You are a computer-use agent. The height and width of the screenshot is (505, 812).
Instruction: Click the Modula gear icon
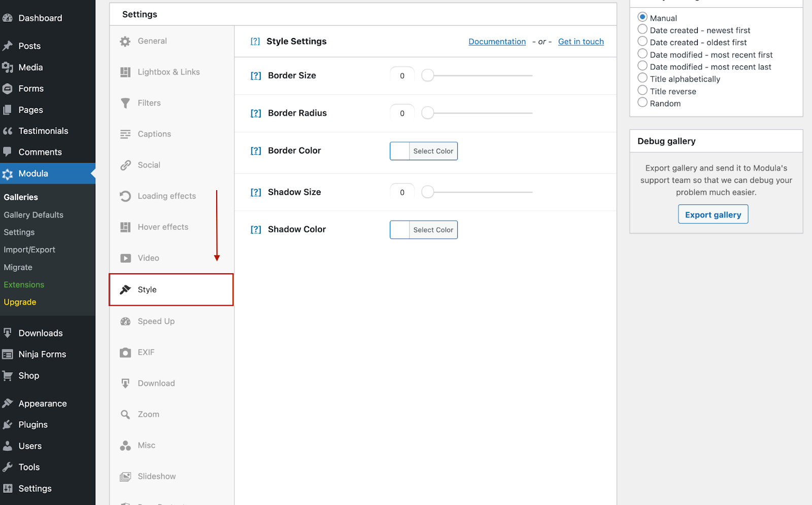tap(8, 174)
